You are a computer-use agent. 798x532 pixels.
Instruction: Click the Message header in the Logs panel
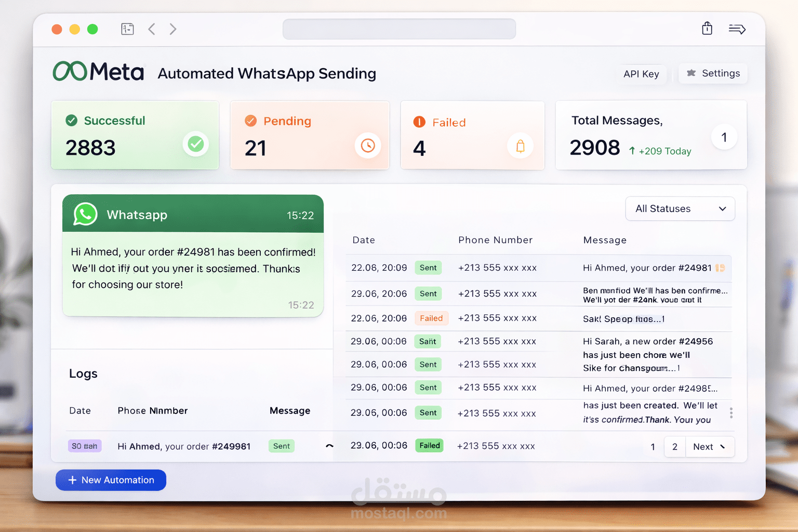290,410
